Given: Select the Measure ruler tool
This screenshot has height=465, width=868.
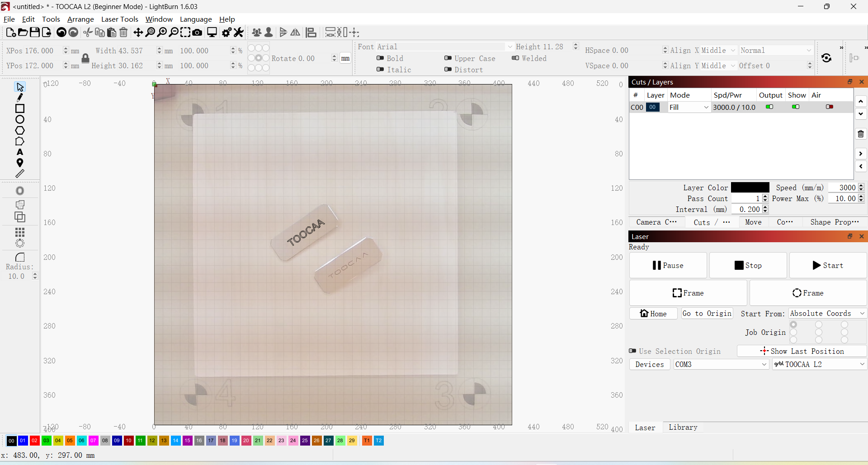Looking at the screenshot, I should [x=20, y=174].
